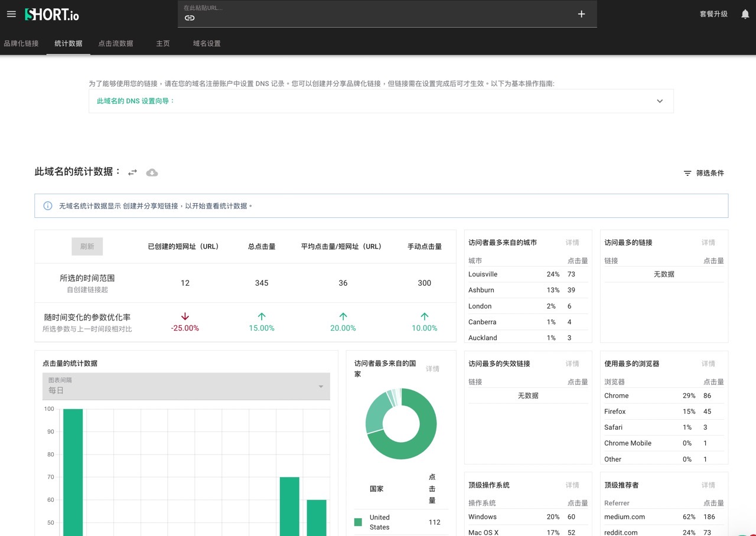Viewport: 756px width, 536px height.
Task: Click the red down arrow at -25.00%
Action: (185, 316)
